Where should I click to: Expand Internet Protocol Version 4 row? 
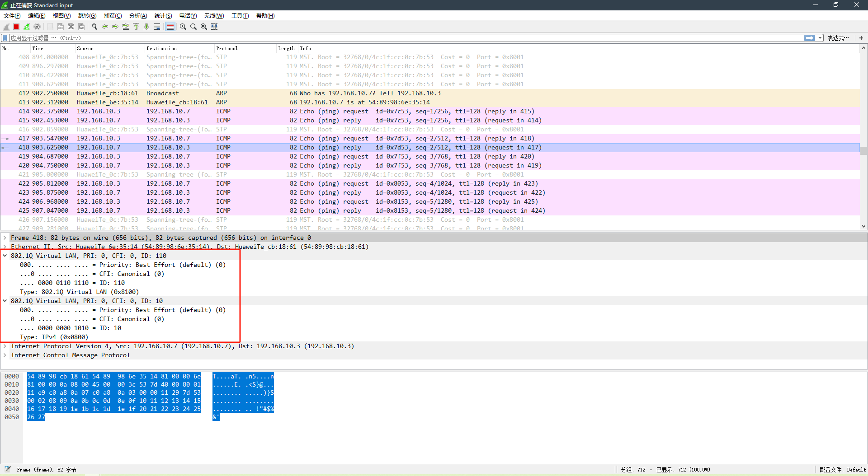[x=5, y=346]
